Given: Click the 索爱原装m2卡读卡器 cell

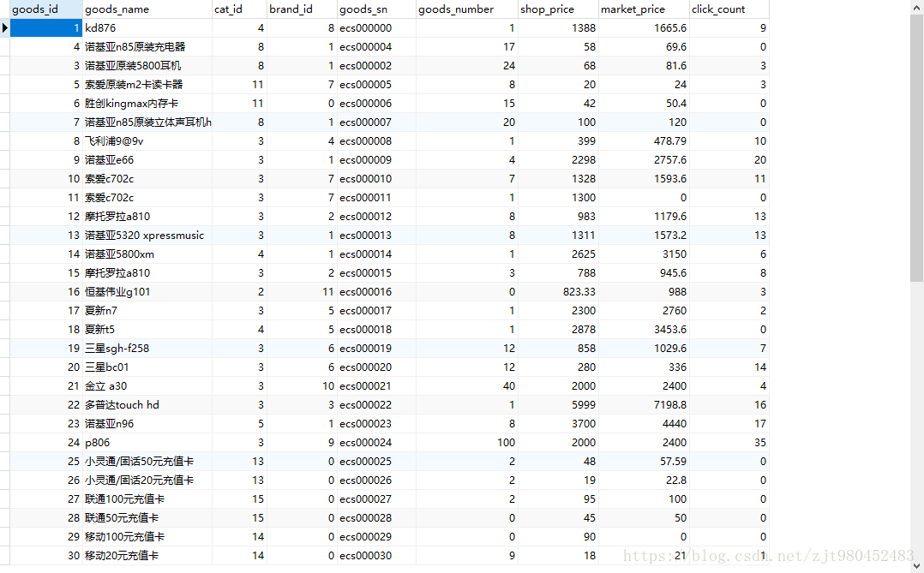Looking at the screenshot, I should pos(147,84).
